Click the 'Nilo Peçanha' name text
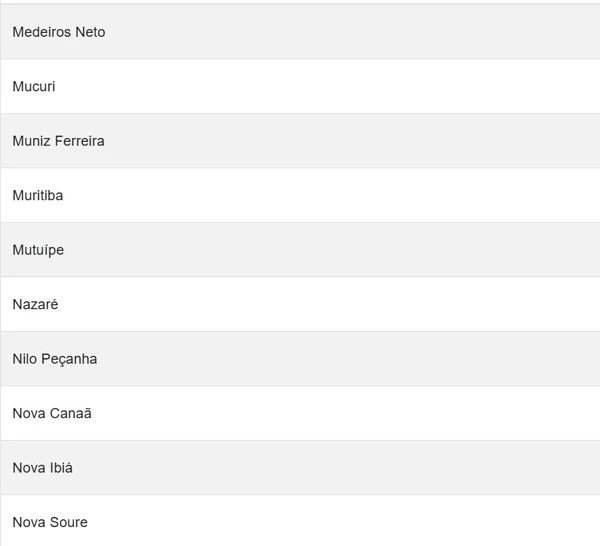This screenshot has width=600, height=546. [x=55, y=359]
